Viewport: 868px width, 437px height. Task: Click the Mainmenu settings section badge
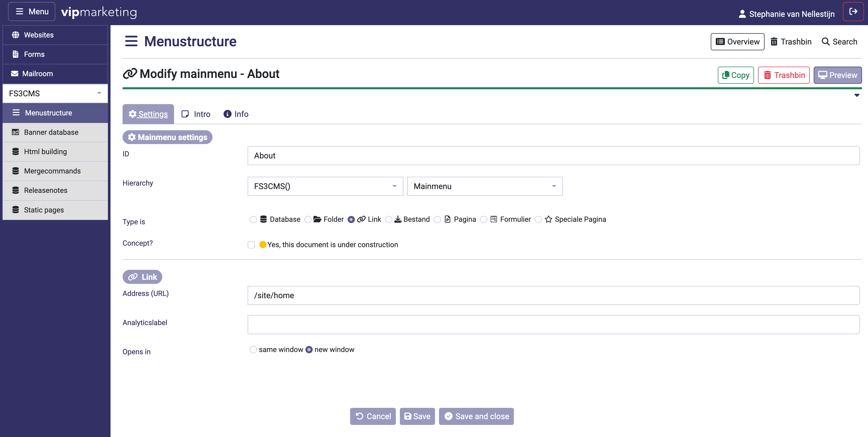168,137
